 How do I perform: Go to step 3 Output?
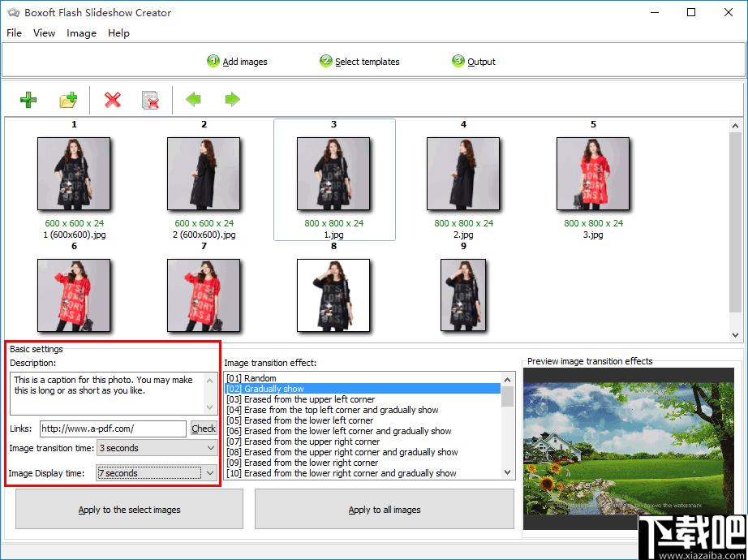[x=474, y=62]
